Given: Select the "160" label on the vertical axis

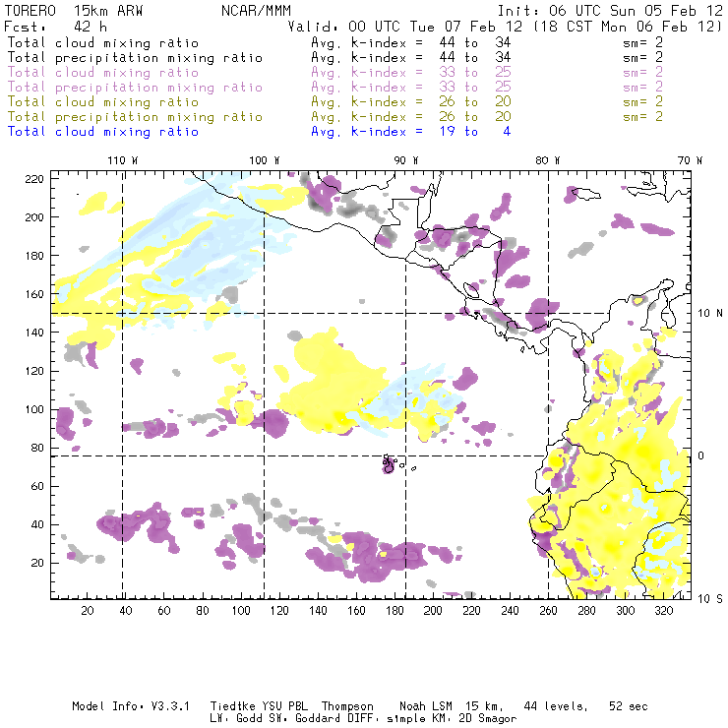Looking at the screenshot, I should 34,294.
